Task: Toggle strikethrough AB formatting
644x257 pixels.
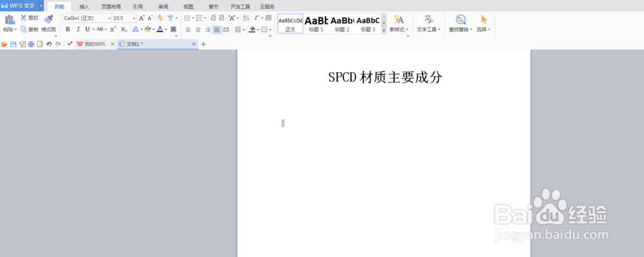Action: [x=100, y=29]
